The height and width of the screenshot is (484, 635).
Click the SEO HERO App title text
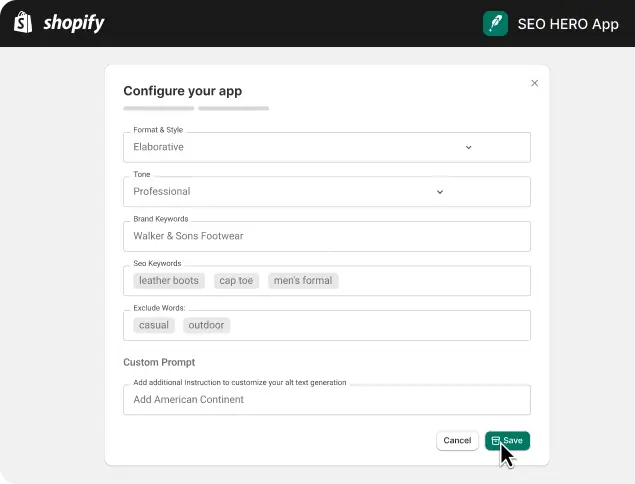(568, 24)
